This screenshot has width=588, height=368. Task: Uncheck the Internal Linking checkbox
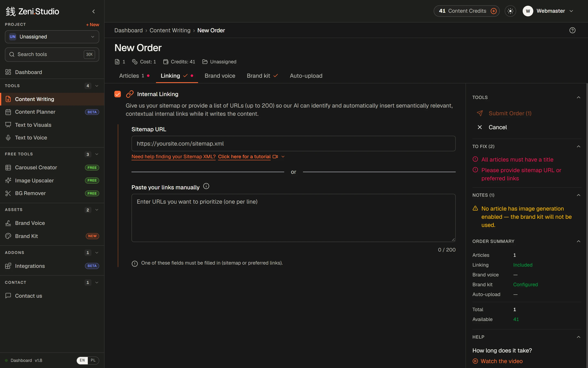pyautogui.click(x=118, y=94)
